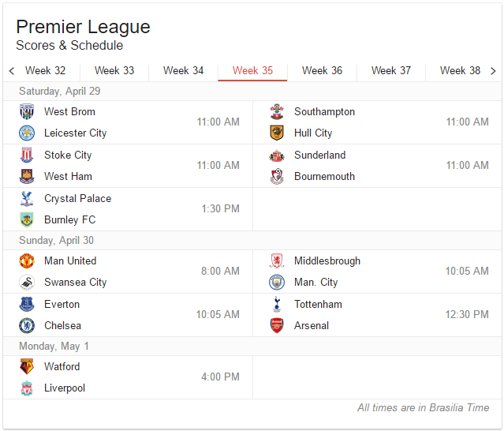
Task: Click the Leicester City club crest
Action: tap(27, 133)
